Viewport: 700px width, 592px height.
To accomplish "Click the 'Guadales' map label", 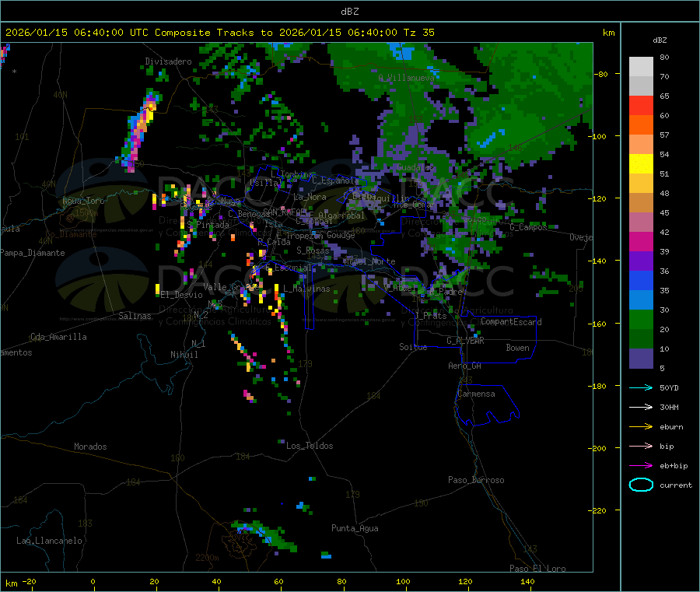I will (x=415, y=167).
